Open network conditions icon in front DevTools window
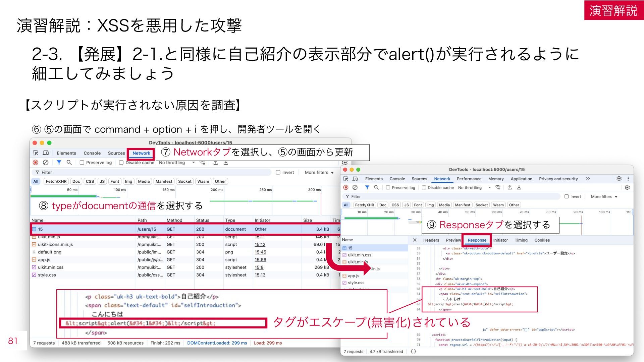This screenshot has height=362, width=644. click(x=498, y=188)
